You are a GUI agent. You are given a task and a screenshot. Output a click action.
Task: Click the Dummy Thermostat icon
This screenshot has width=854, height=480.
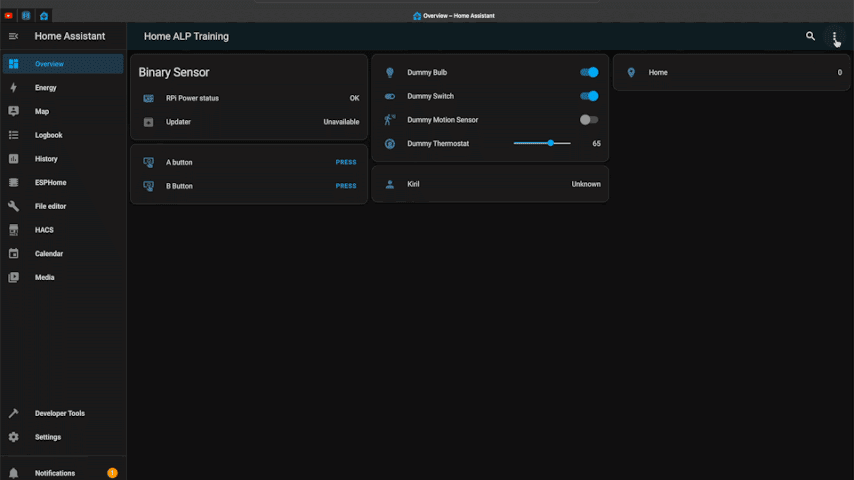pos(390,144)
